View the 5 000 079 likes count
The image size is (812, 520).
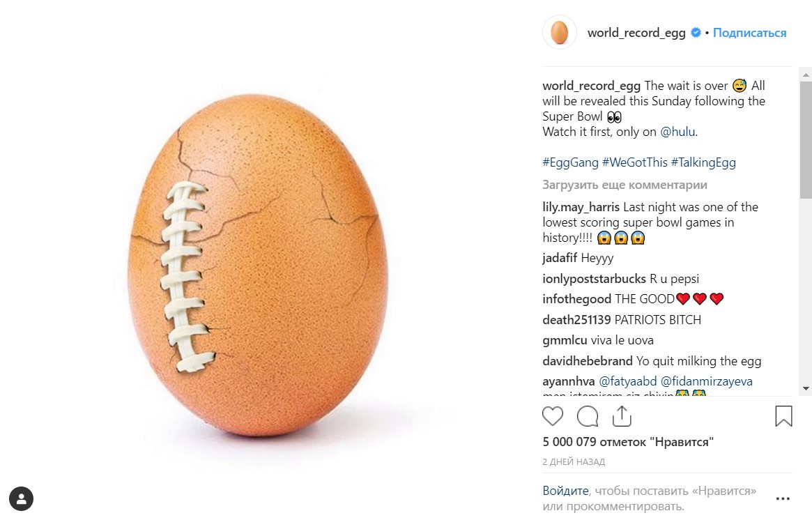[628, 442]
